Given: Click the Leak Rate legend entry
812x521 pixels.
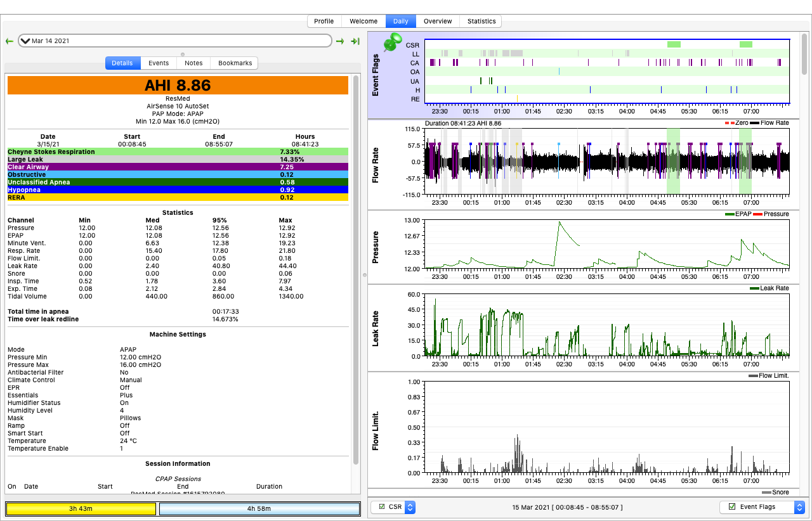Looking at the screenshot, I should pos(769,288).
